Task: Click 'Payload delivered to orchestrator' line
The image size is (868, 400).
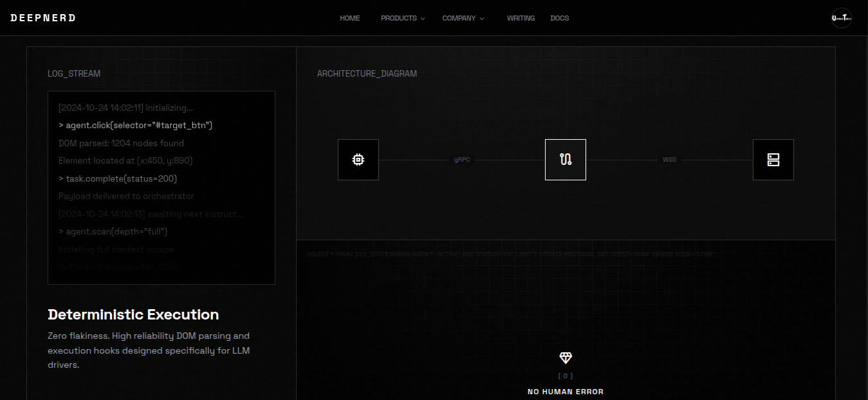Action: [x=126, y=196]
